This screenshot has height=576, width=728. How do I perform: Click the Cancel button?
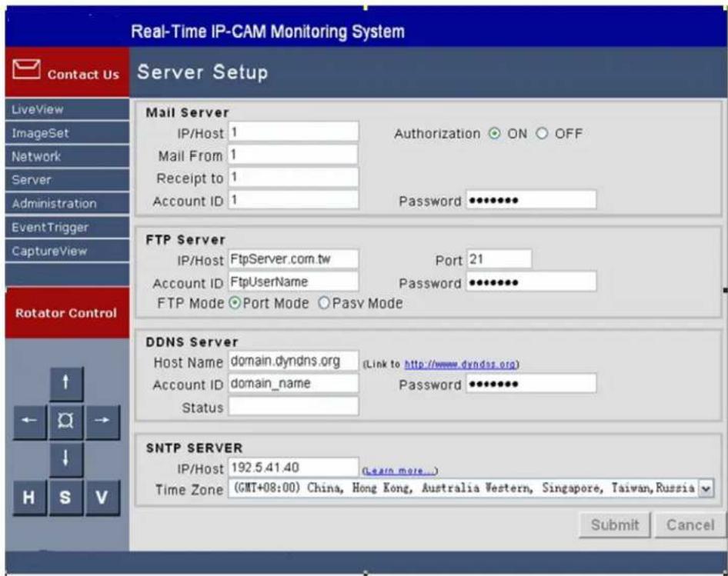pyautogui.click(x=690, y=525)
